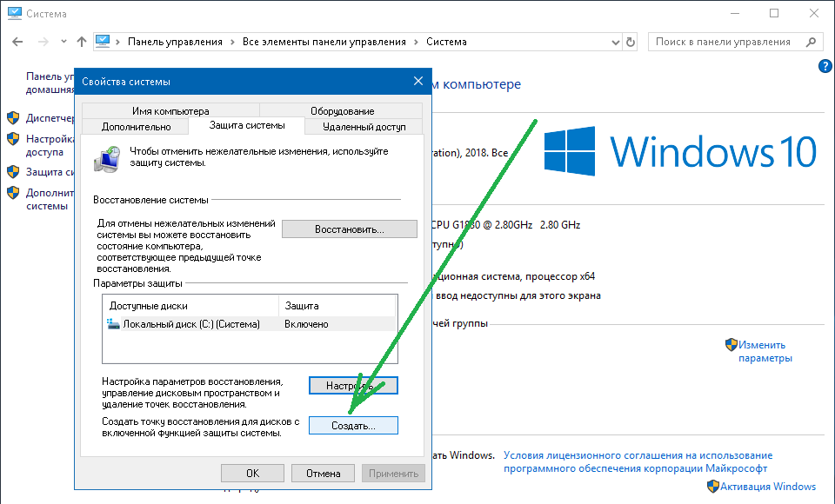Select the 'Защита системы' tab
835x504 pixels.
[246, 126]
